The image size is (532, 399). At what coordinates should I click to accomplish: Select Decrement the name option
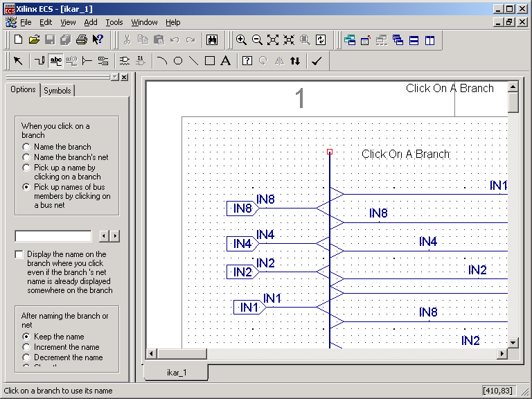[26, 357]
